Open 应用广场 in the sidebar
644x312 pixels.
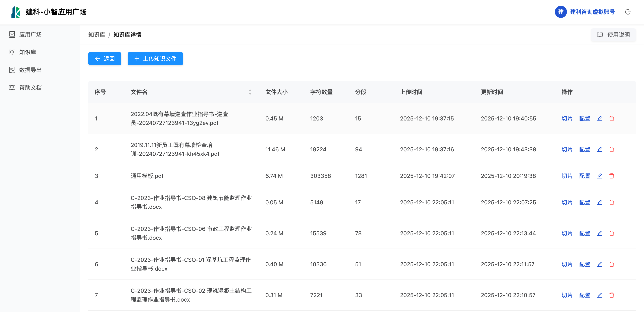tap(30, 35)
